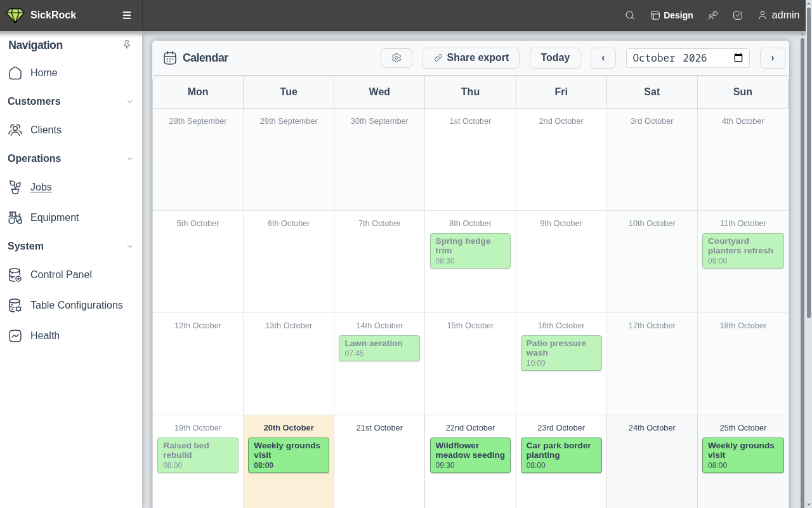This screenshot has height=508, width=812.
Task: Click the Jobs plant icon
Action: click(15, 187)
